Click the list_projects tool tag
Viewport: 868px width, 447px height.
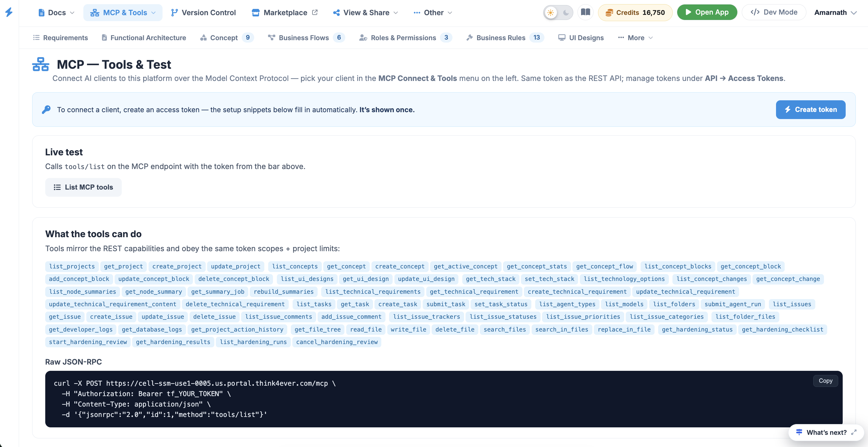(x=72, y=266)
